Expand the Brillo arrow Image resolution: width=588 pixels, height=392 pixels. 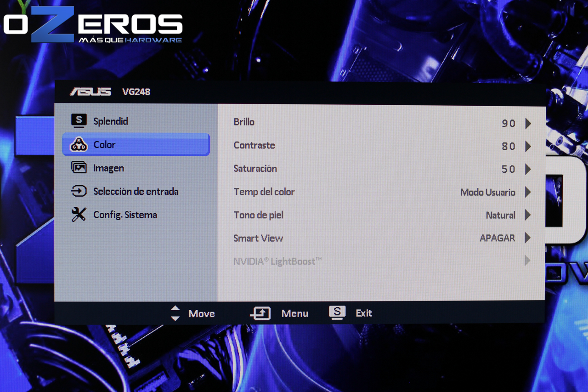point(528,123)
